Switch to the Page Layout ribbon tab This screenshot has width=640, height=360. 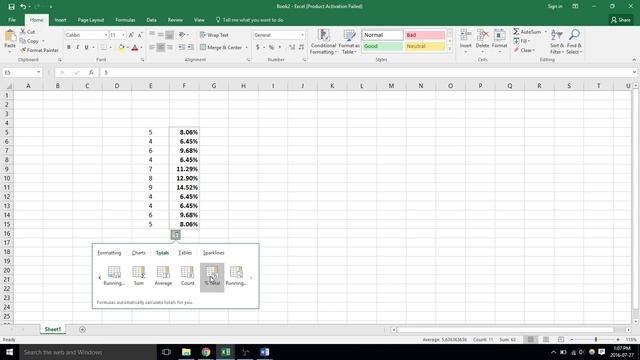click(91, 20)
